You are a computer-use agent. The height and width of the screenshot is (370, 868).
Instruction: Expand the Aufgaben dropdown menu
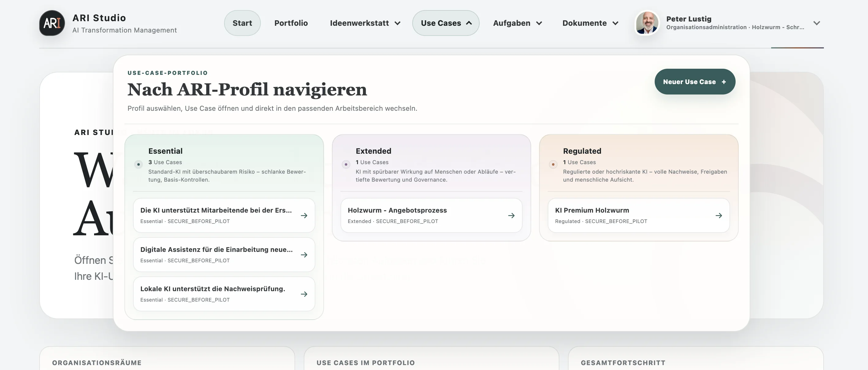coord(517,23)
